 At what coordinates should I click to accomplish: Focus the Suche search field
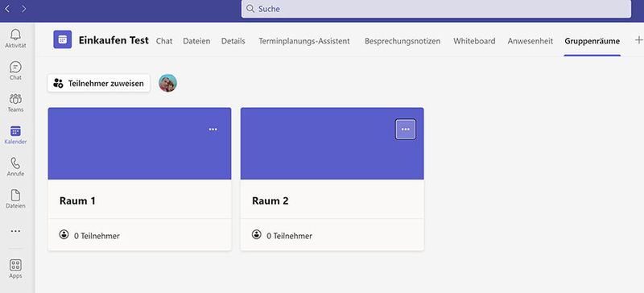pyautogui.click(x=436, y=9)
